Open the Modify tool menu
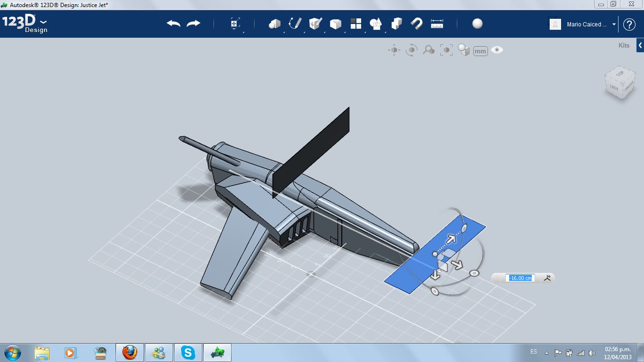This screenshot has width=644, height=362. point(335,24)
